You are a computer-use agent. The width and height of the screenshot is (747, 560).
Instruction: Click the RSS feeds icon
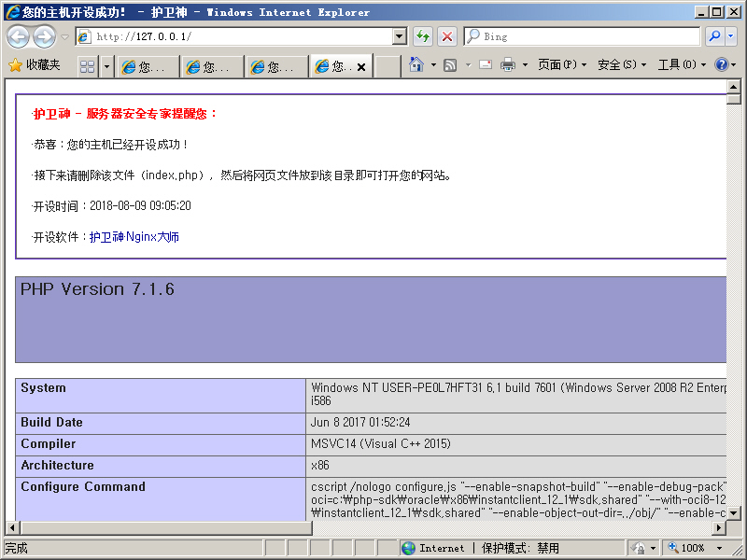click(x=450, y=65)
